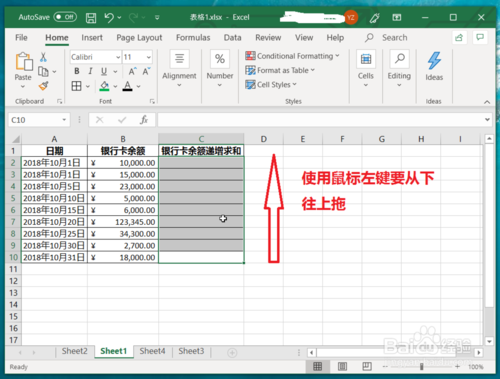This screenshot has height=379, width=500.
Task: Click the Undo arrow icon
Action: [109, 17]
